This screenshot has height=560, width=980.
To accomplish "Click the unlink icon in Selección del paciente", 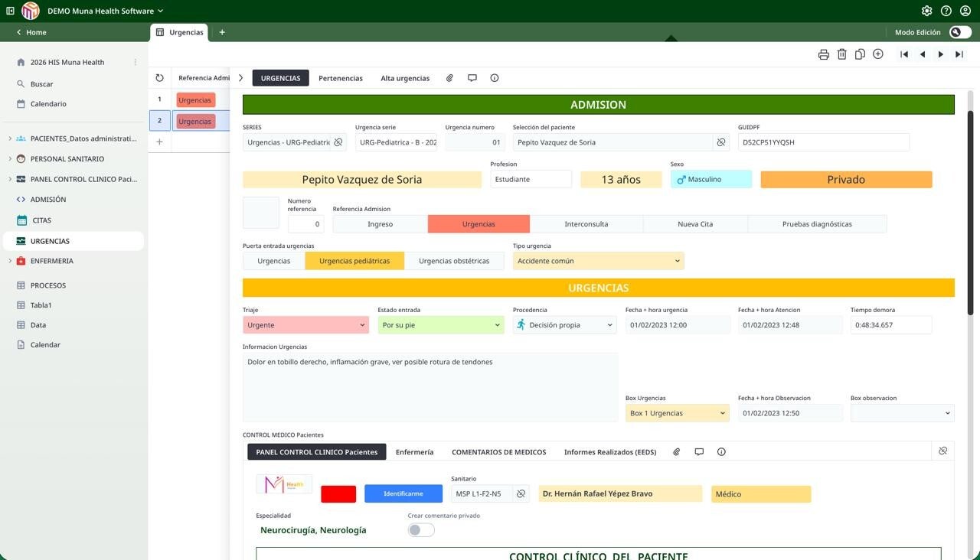I will pos(721,142).
